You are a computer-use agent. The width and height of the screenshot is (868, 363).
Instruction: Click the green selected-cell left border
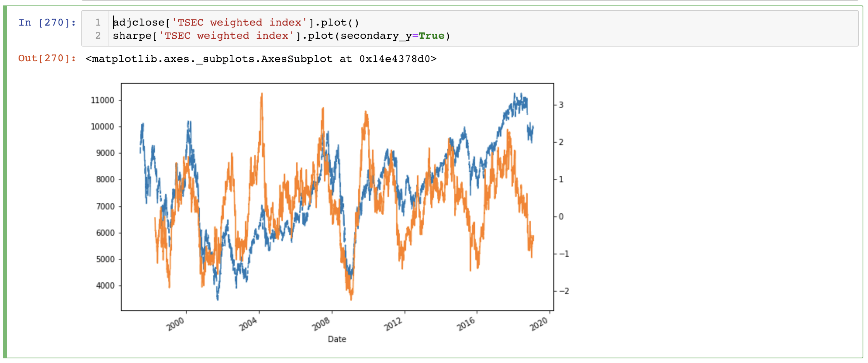point(5,182)
